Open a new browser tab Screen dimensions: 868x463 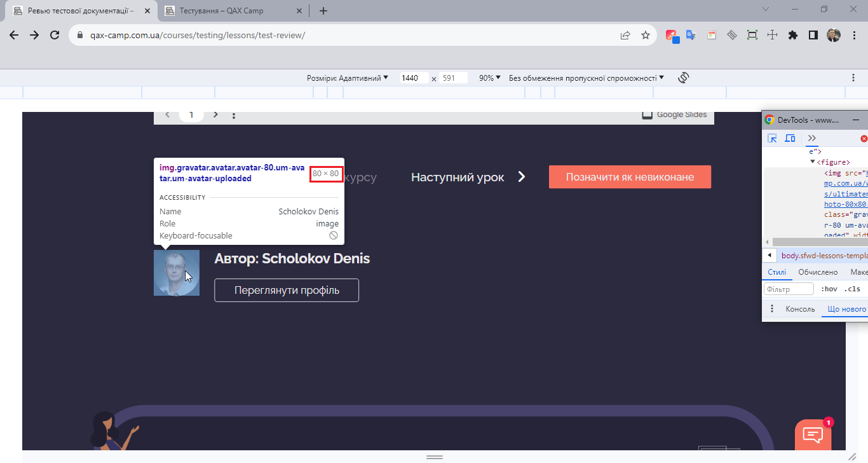pos(323,11)
